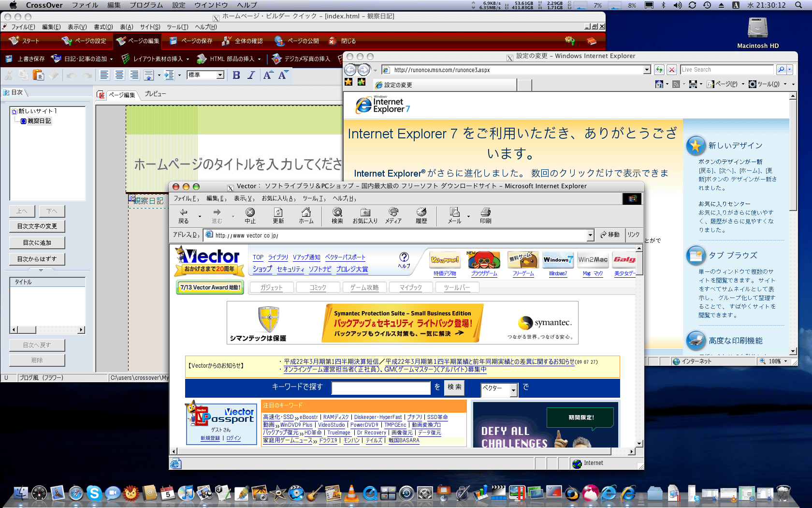This screenshot has height=508, width=812.
Task: Click 更新 refresh button in Vector window
Action: tap(278, 216)
